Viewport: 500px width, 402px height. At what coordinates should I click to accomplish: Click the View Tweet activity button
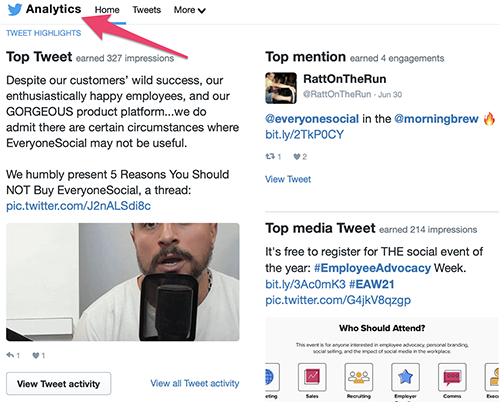(58, 384)
